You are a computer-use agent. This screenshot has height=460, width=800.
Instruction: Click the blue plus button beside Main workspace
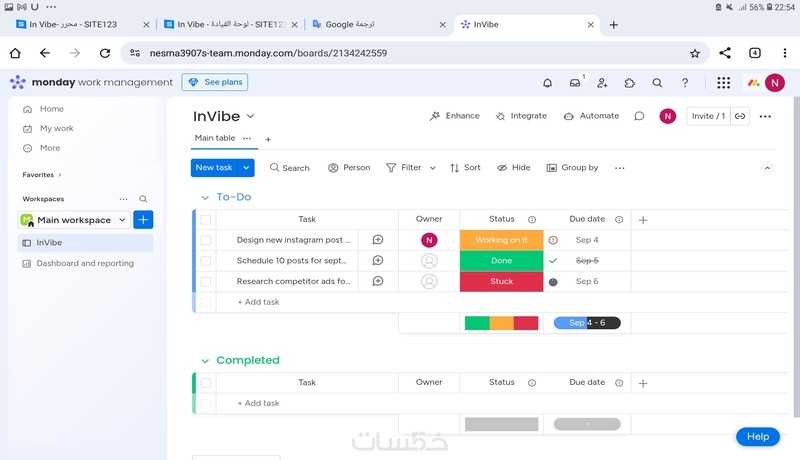point(143,220)
